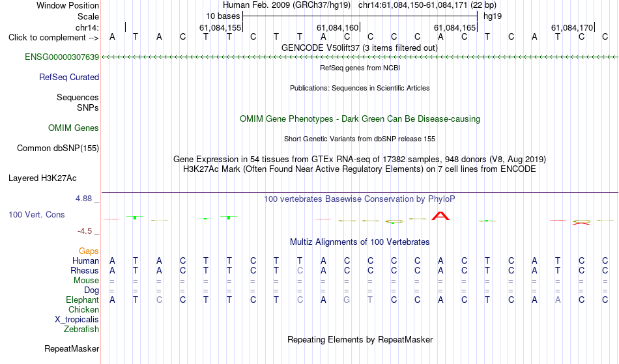Click the '10 bases' scale bar

tap(360, 16)
